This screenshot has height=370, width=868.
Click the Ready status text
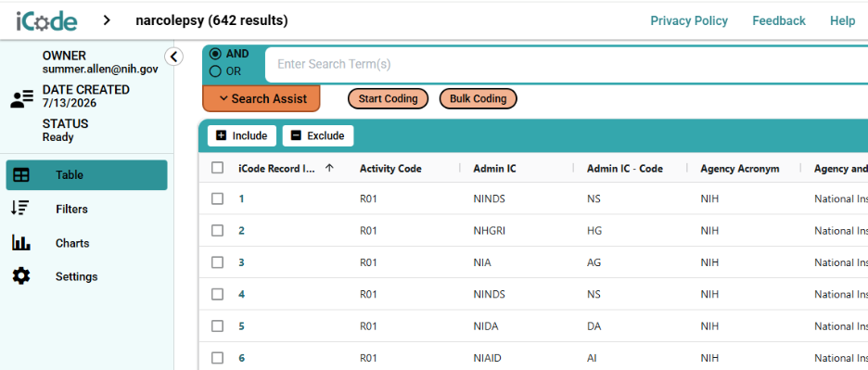(58, 137)
